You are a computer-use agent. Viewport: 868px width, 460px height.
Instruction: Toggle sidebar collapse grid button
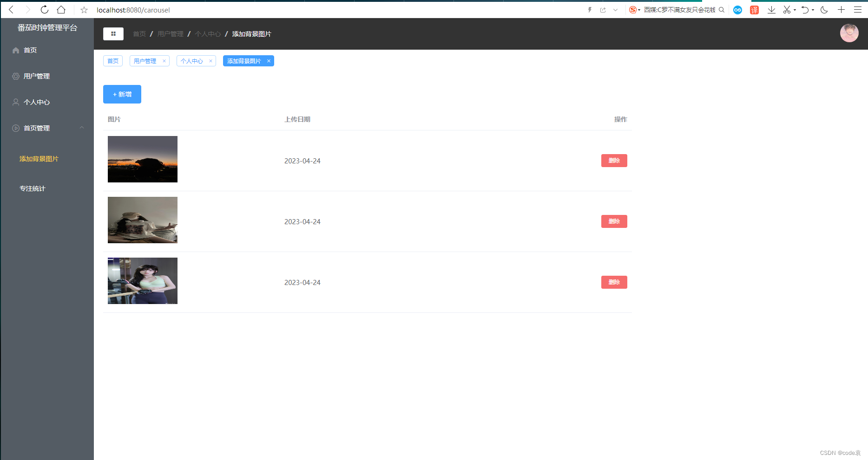(x=113, y=34)
